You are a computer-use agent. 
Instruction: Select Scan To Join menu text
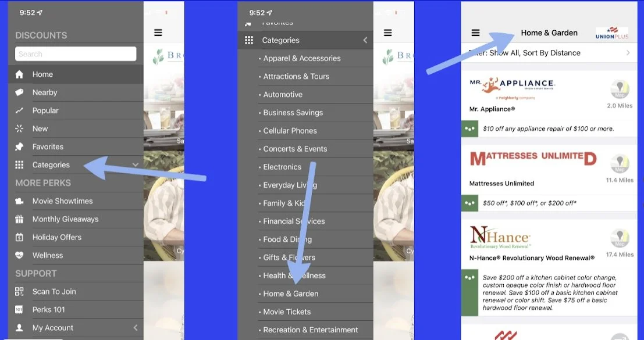tap(54, 292)
